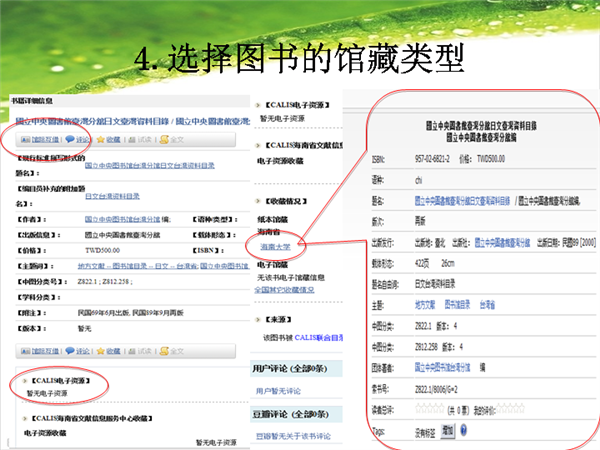Open the 台湾省 subject link in the detail panel
Screen dimensions: 600x450
click(488, 305)
